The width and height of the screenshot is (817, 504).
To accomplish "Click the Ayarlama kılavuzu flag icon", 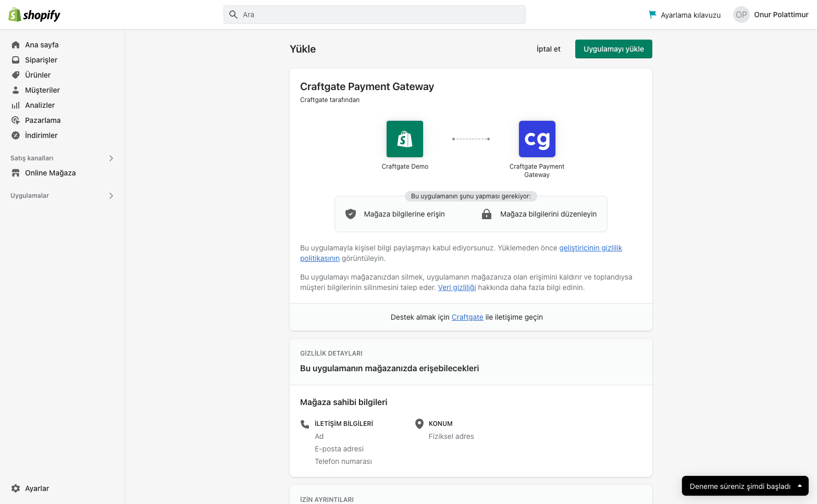I will [652, 15].
